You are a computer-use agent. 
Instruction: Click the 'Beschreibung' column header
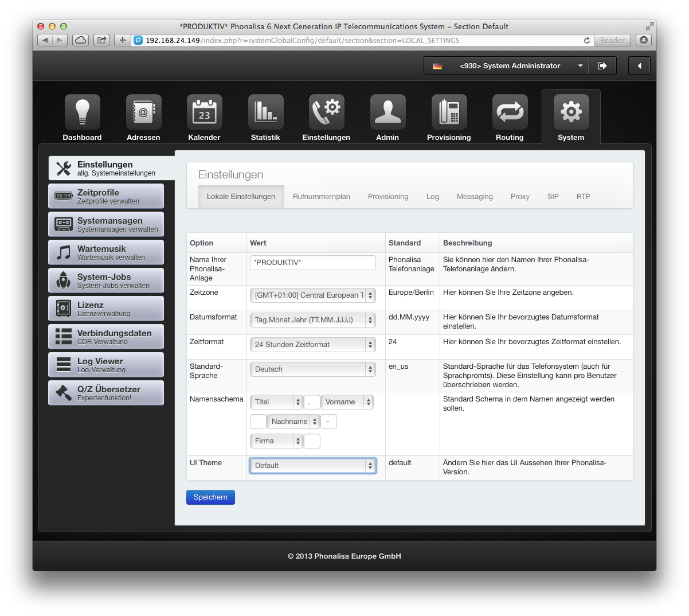pyautogui.click(x=467, y=243)
